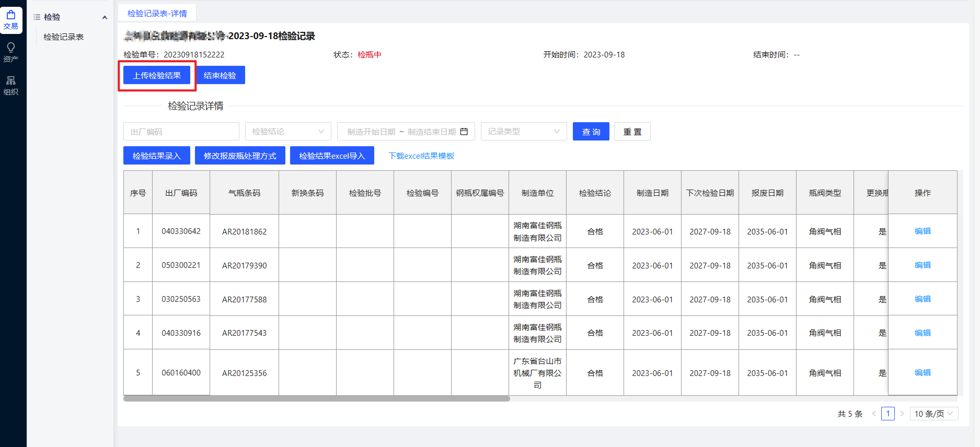Viewport: 980px width, 447px height.
Task: Switch to the 检验记录表-详情 tab
Action: pos(157,13)
